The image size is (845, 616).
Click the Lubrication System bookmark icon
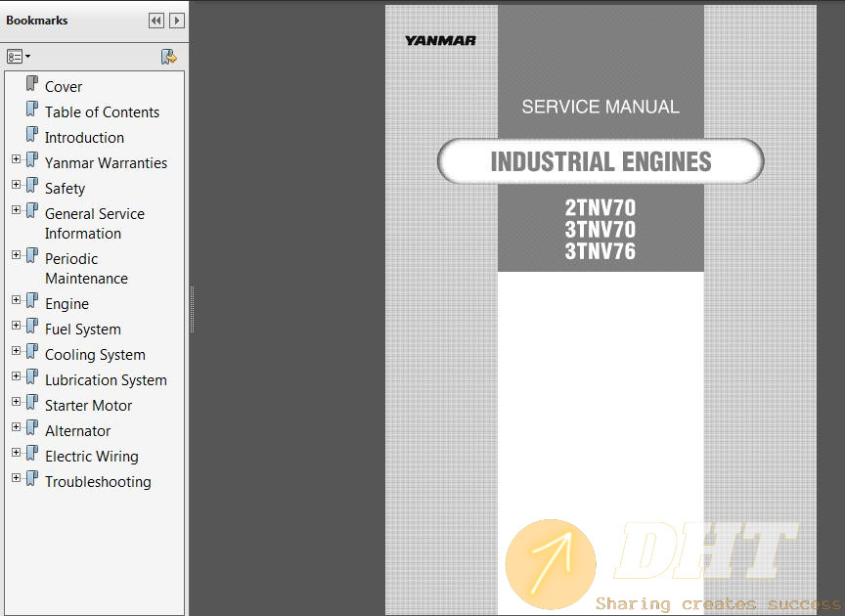pos(32,376)
